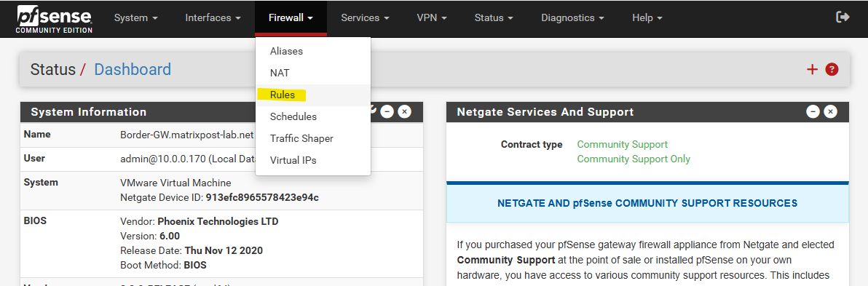Collapse the Netgate Services And Support widget

813,112
